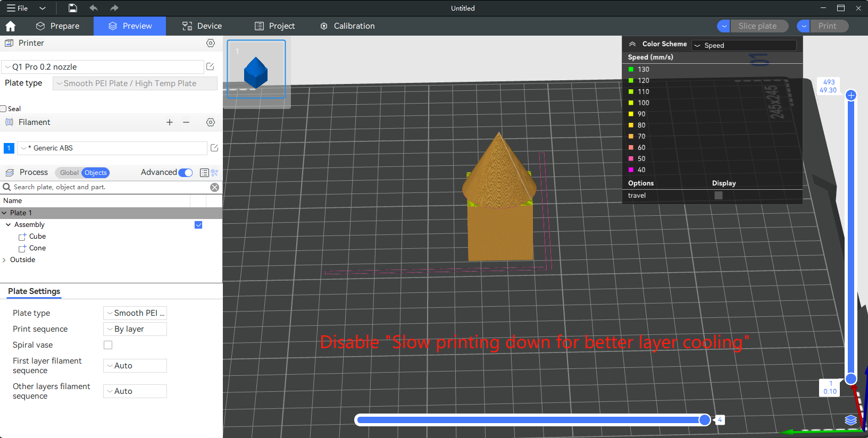Open Printer settings gear icon

click(211, 43)
